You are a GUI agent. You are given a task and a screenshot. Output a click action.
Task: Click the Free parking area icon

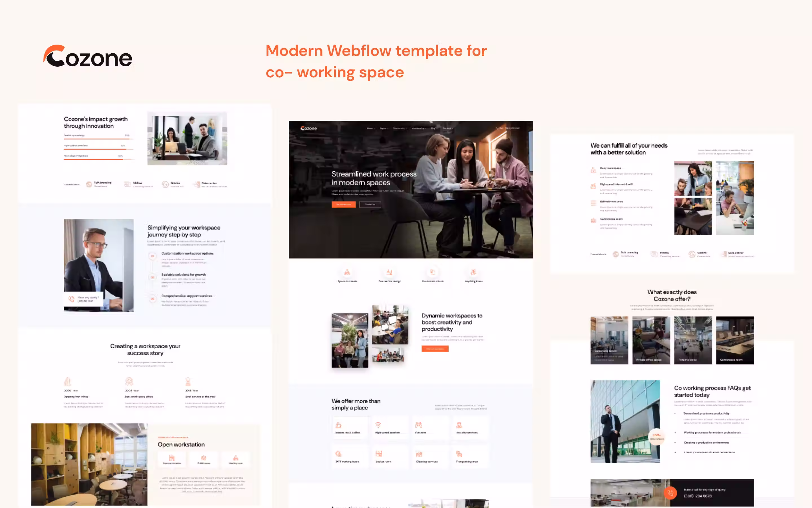[459, 454]
